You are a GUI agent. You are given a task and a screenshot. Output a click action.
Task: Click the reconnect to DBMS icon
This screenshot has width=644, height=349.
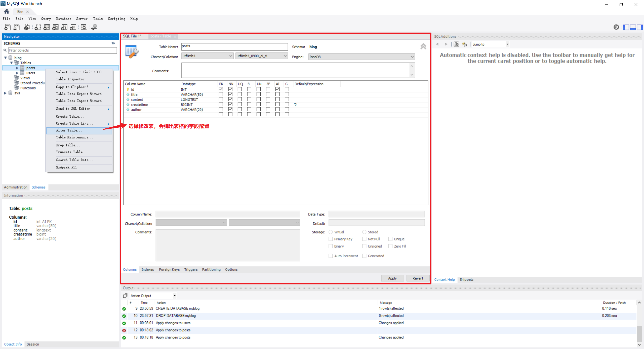[x=94, y=27]
